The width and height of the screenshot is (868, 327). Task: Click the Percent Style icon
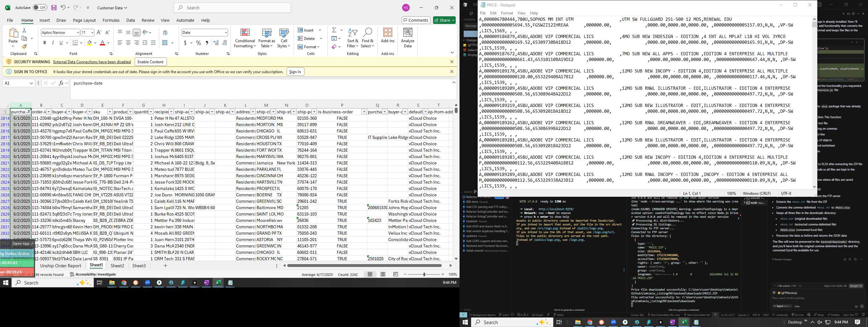(198, 43)
